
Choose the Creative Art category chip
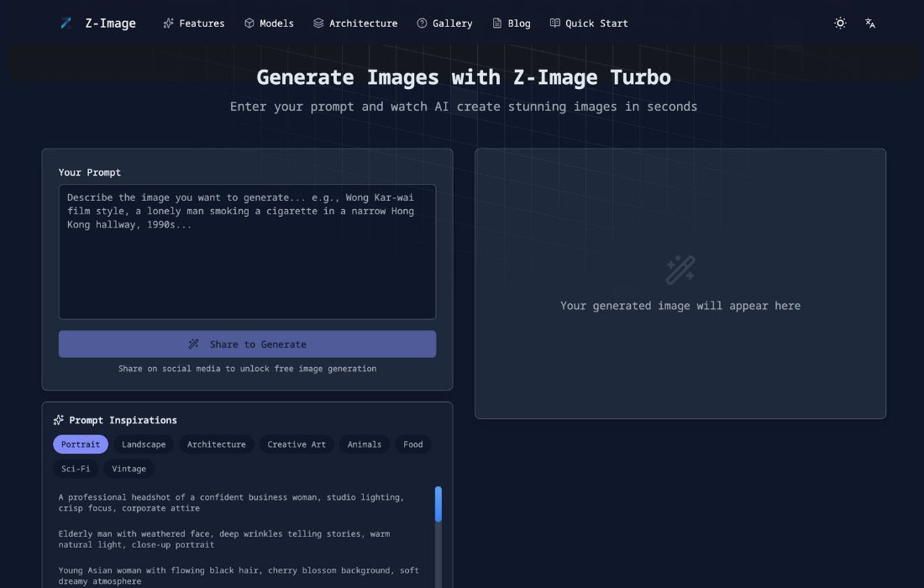click(x=297, y=444)
